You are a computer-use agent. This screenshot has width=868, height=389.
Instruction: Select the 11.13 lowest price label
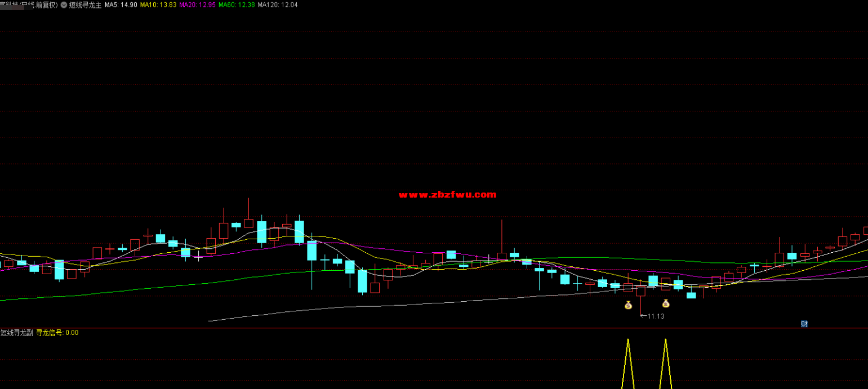point(656,316)
